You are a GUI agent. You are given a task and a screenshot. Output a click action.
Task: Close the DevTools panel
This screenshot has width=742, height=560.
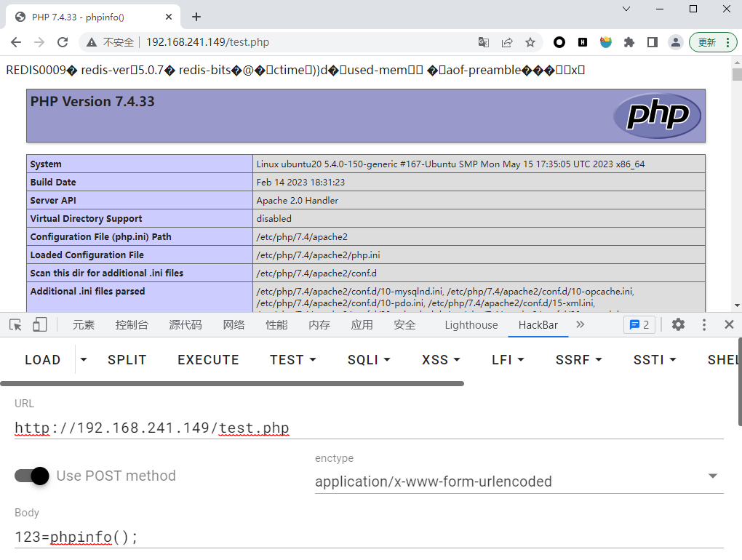(729, 324)
